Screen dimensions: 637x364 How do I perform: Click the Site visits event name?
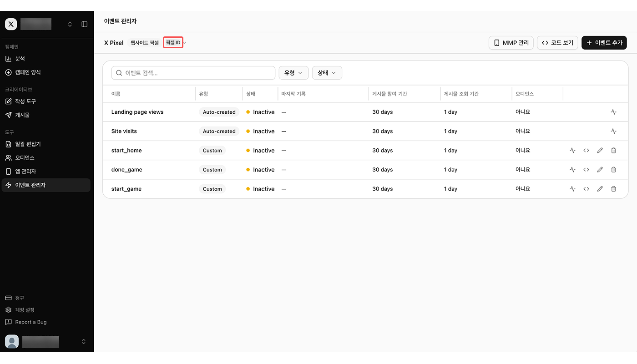[124, 131]
